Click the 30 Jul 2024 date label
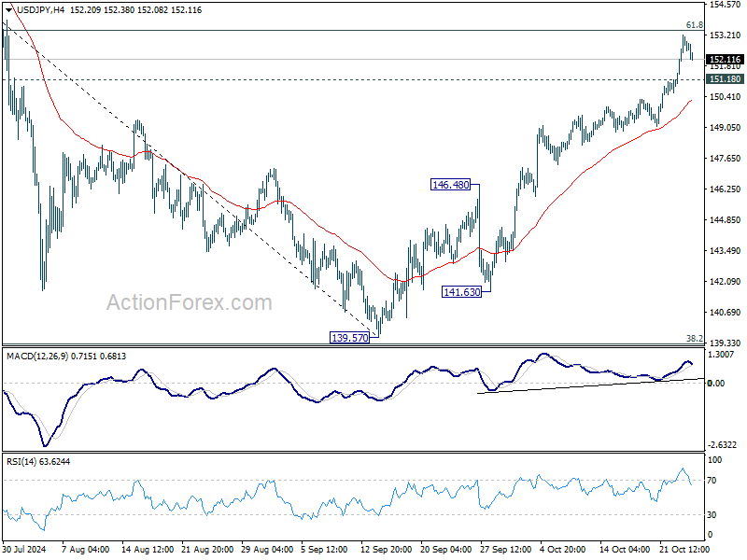747x560 pixels. (x=24, y=549)
